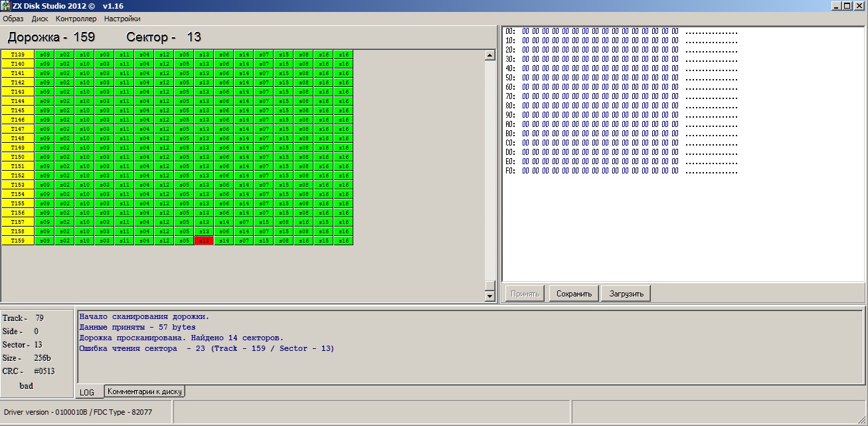This screenshot has width=868, height=426.
Task: Select track header T142
Action: 18,82
